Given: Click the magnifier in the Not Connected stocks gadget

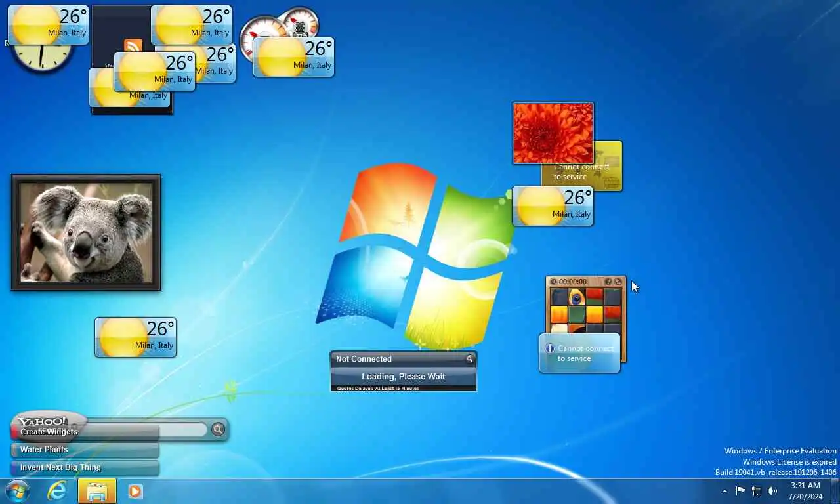Looking at the screenshot, I should 470,359.
